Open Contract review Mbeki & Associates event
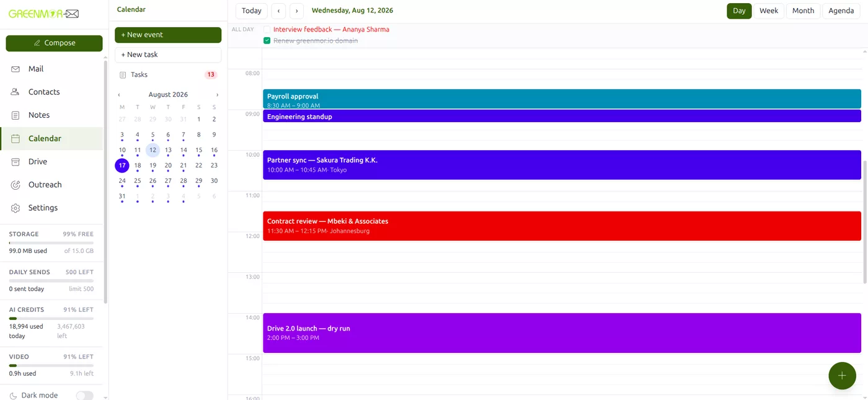Image resolution: width=868 pixels, height=400 pixels. coord(562,226)
